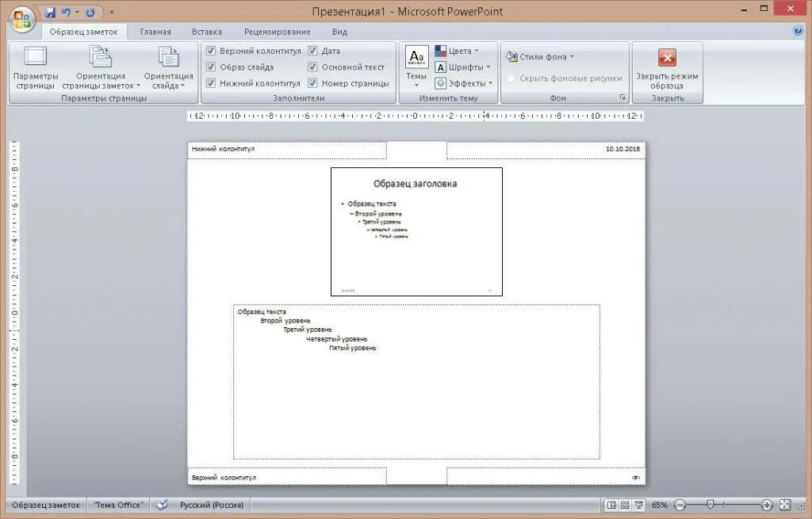Screen dimensions: 812x519
Task: Open the Цвета theme colors dropdown
Action: (x=457, y=51)
